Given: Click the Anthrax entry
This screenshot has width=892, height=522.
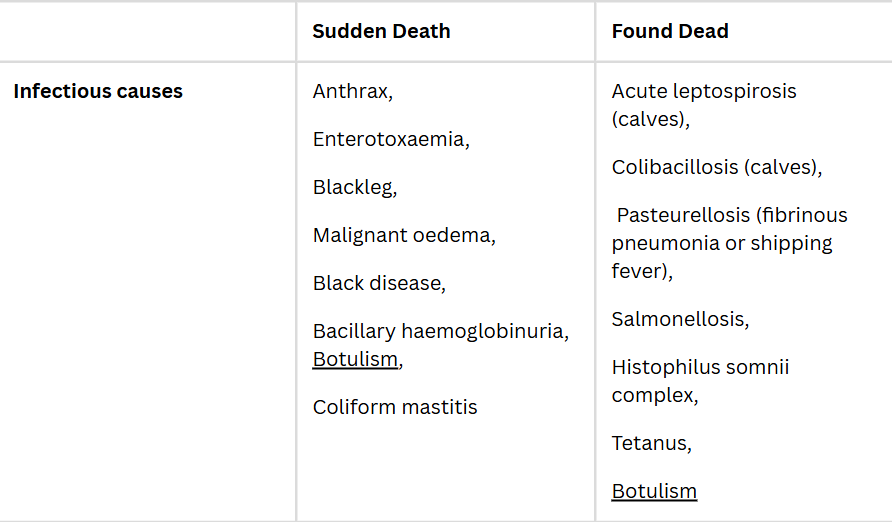Looking at the screenshot, I should point(351,91).
